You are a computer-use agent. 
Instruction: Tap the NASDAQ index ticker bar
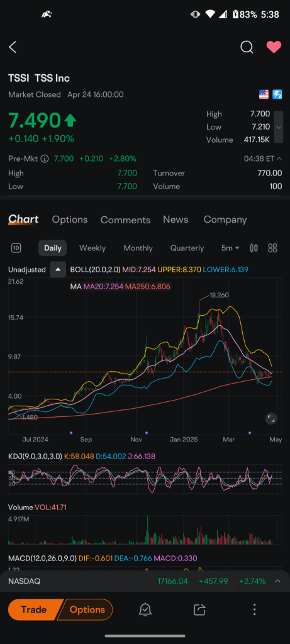[x=145, y=581]
